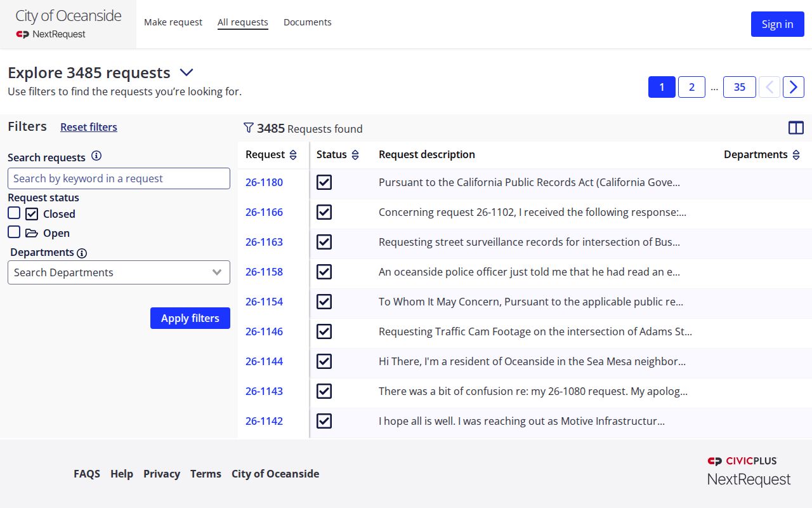Click the Apply filters button

point(190,318)
